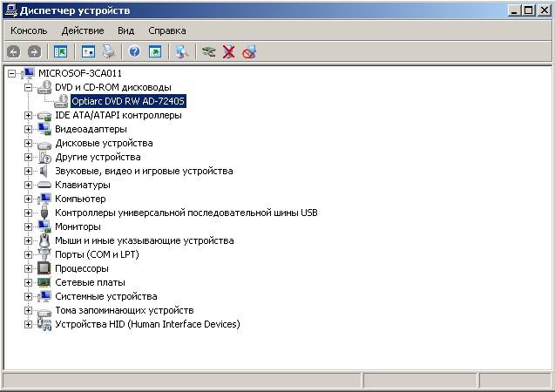Collapse DVD и CD-ROM дисководы node
555x392 pixels.
coord(28,87)
